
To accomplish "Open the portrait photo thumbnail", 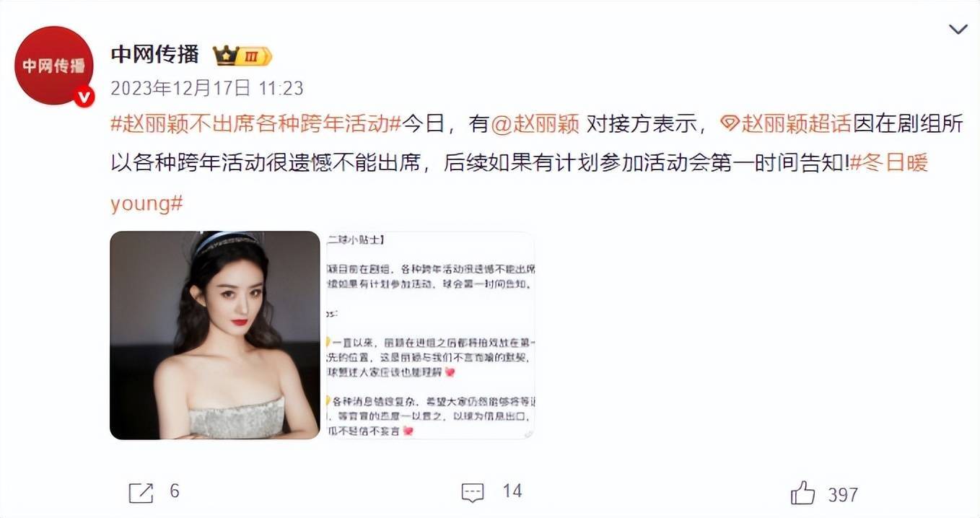I will click(214, 335).
